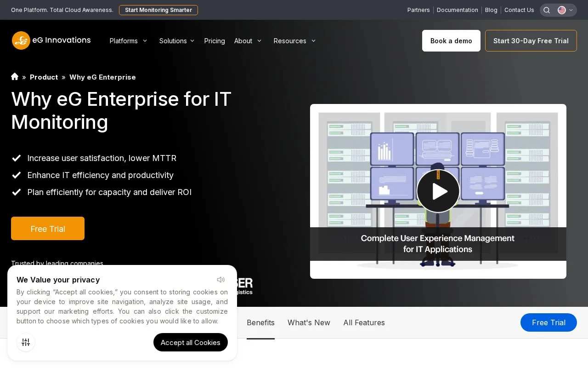Image resolution: width=588 pixels, height=368 pixels.
Task: Expand the Platforms menu
Action: (x=129, y=41)
